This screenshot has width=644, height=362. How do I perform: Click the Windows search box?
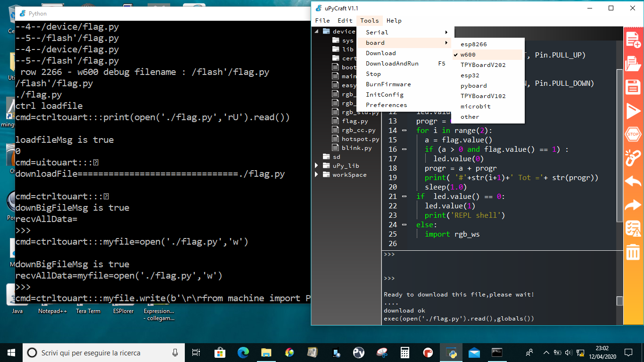pos(103,353)
